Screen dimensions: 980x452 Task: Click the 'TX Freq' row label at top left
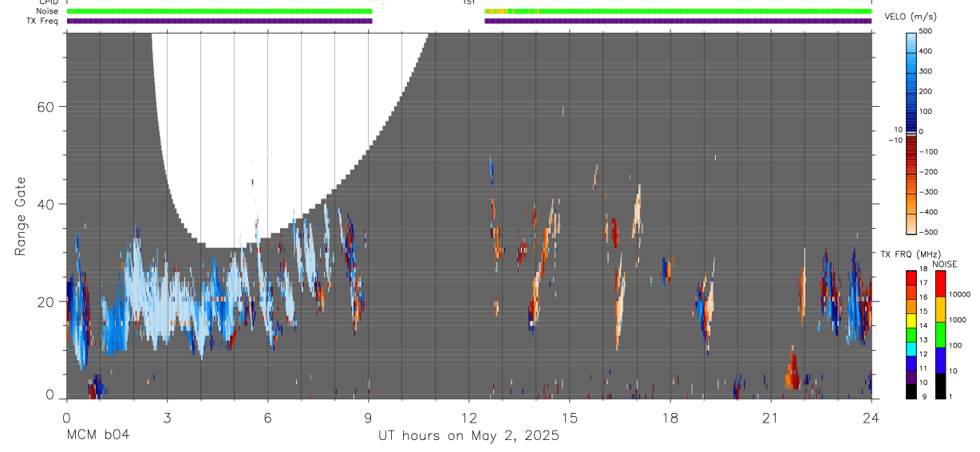pyautogui.click(x=43, y=21)
